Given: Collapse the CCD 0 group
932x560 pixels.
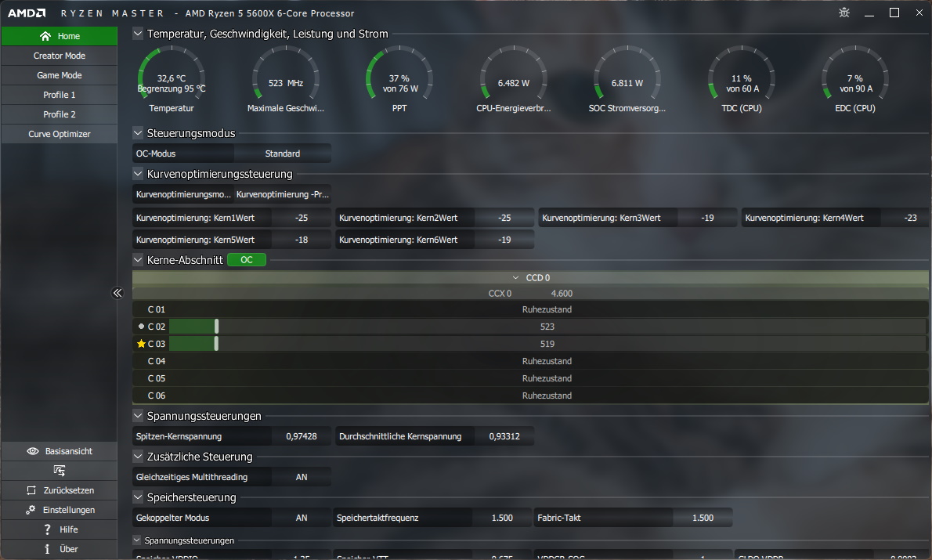Looking at the screenshot, I should point(516,277).
